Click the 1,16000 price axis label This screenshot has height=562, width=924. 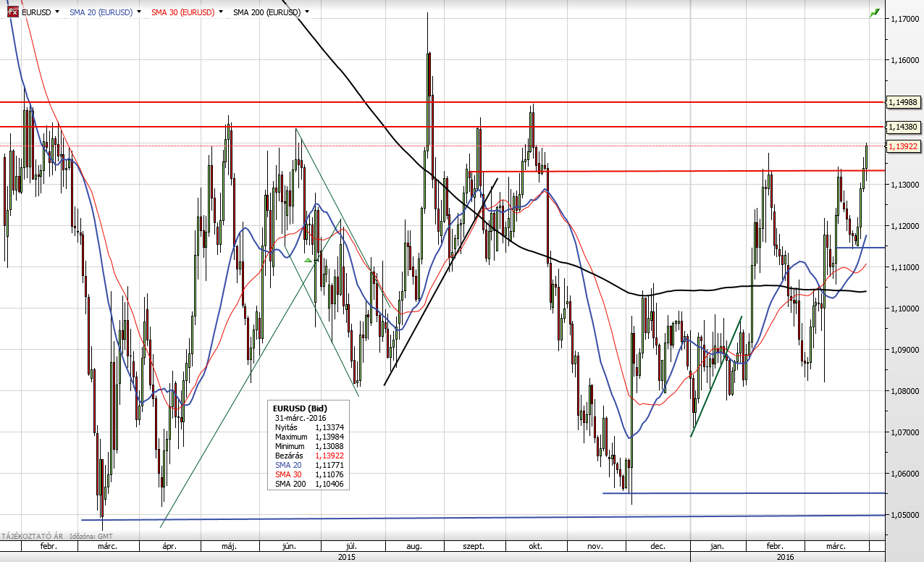(x=904, y=61)
